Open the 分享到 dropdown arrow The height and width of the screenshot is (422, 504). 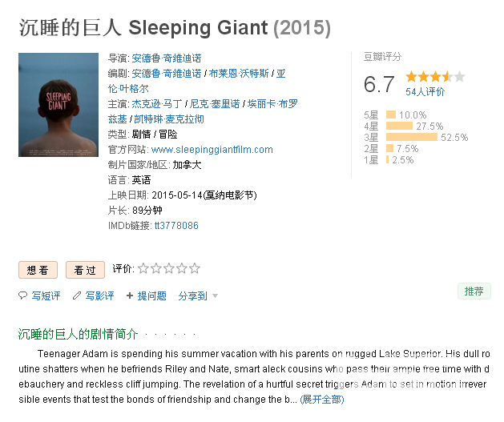pyautogui.click(x=215, y=295)
